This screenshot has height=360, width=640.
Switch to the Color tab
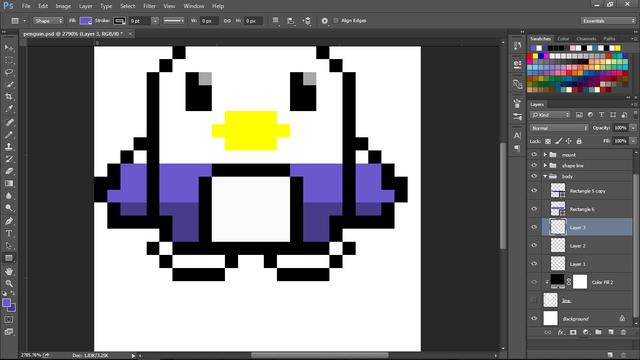pyautogui.click(x=563, y=39)
